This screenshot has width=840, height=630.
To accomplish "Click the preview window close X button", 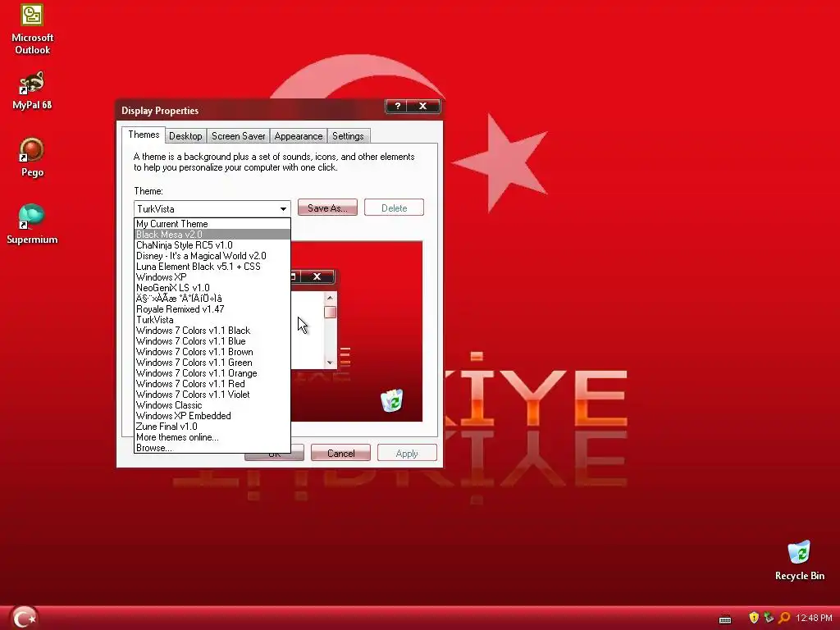I will point(317,276).
